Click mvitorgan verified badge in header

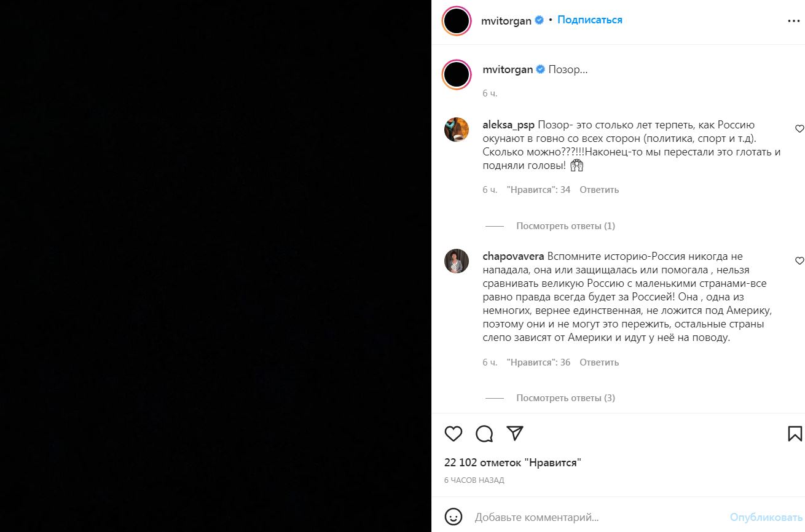(x=539, y=20)
